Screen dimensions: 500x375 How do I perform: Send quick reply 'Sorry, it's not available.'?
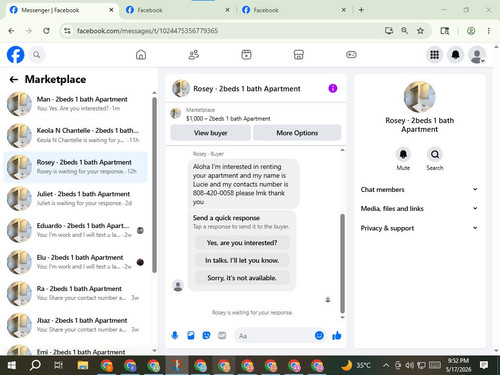pos(242,278)
